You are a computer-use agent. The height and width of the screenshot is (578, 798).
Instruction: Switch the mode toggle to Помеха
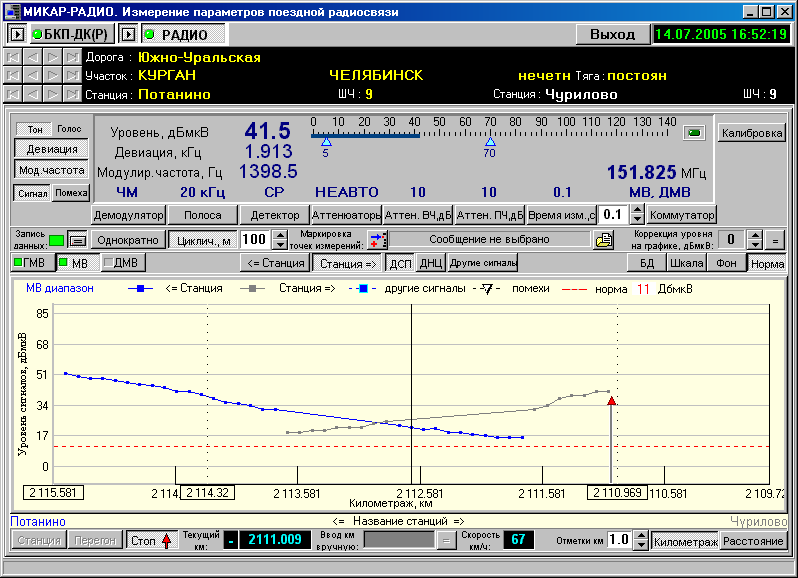click(70, 193)
